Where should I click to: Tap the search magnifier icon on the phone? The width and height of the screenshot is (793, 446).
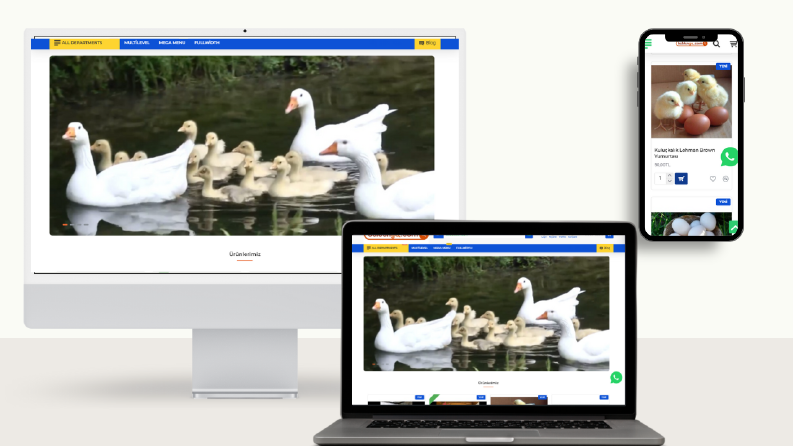click(717, 44)
